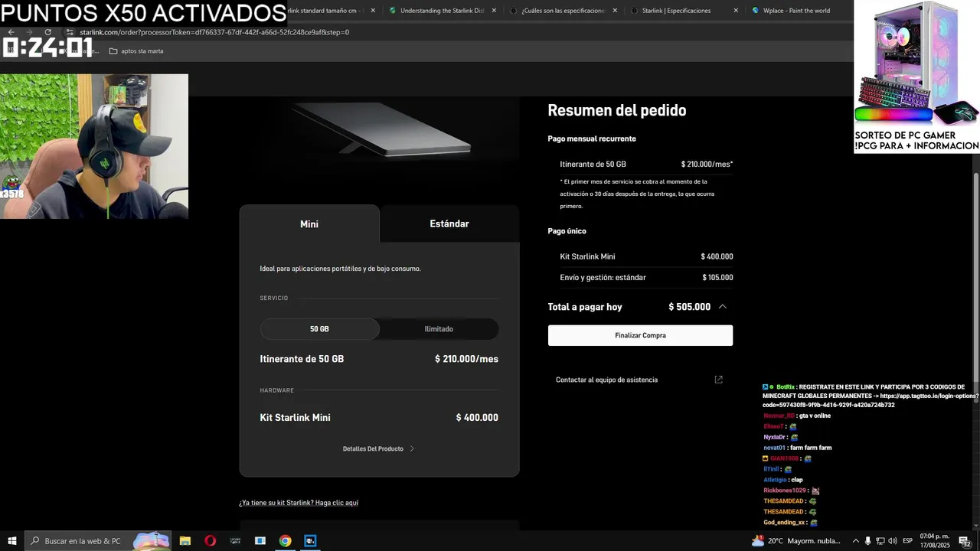Screen dimensions: 980x551
Task: Click the '$ 505.000' total amount
Action: point(689,307)
